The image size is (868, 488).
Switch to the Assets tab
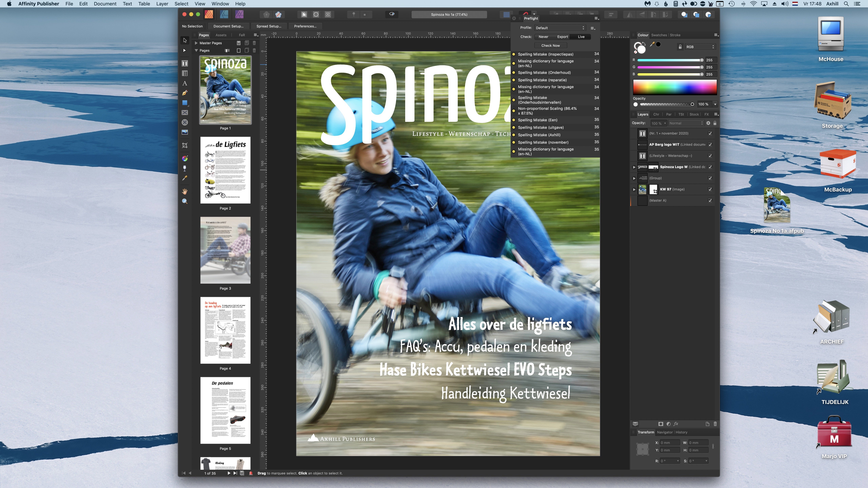point(221,35)
